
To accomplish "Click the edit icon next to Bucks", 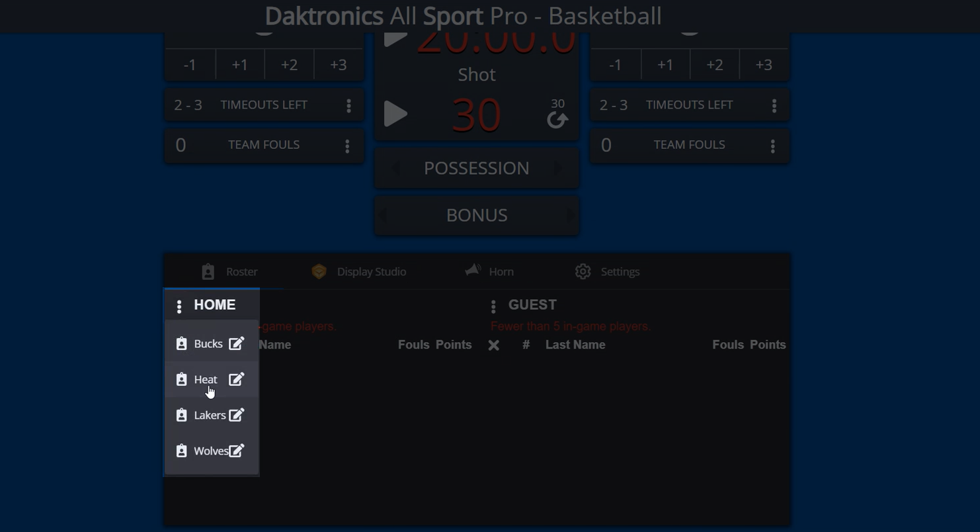I will pos(236,343).
